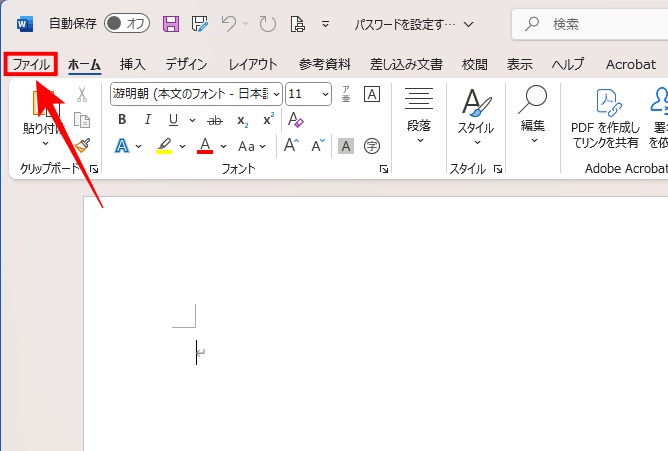The image size is (668, 451).
Task: Apply the red font color
Action: pos(205,146)
